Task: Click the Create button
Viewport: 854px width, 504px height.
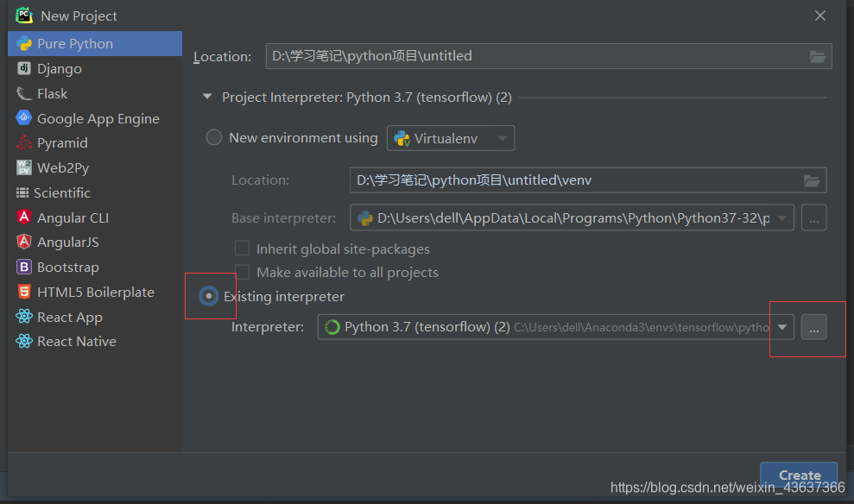Action: point(799,475)
